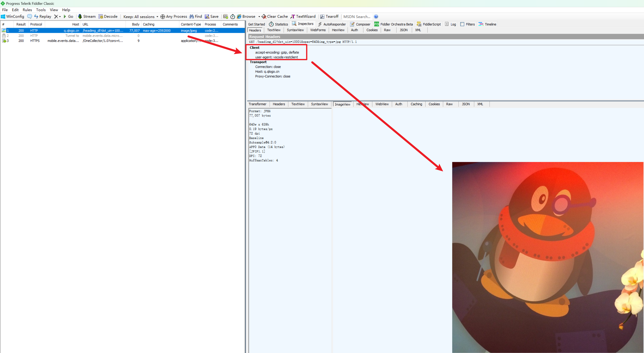Collapse the Transport headers group

(x=258, y=62)
